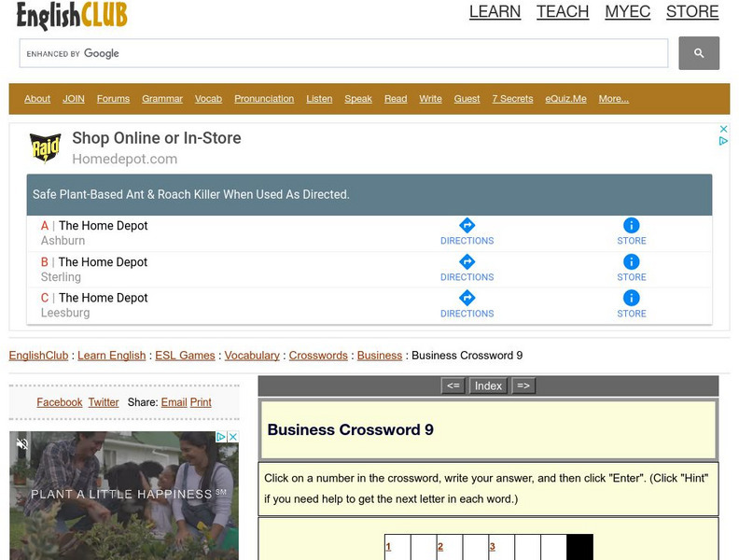Open the LEARN menu
This screenshot has height=560, width=739.
(x=495, y=11)
